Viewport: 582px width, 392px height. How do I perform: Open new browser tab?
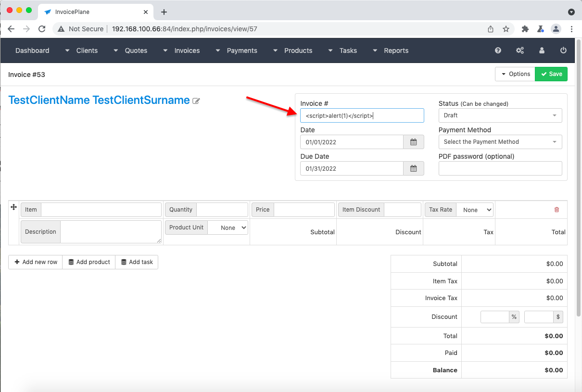pos(164,12)
